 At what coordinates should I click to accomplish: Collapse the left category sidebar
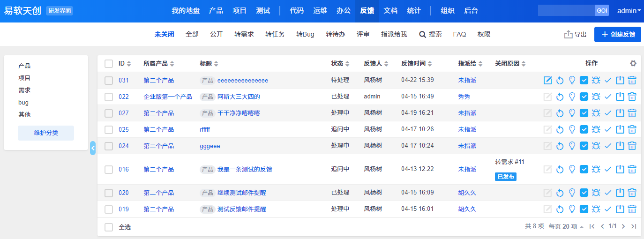[x=93, y=148]
